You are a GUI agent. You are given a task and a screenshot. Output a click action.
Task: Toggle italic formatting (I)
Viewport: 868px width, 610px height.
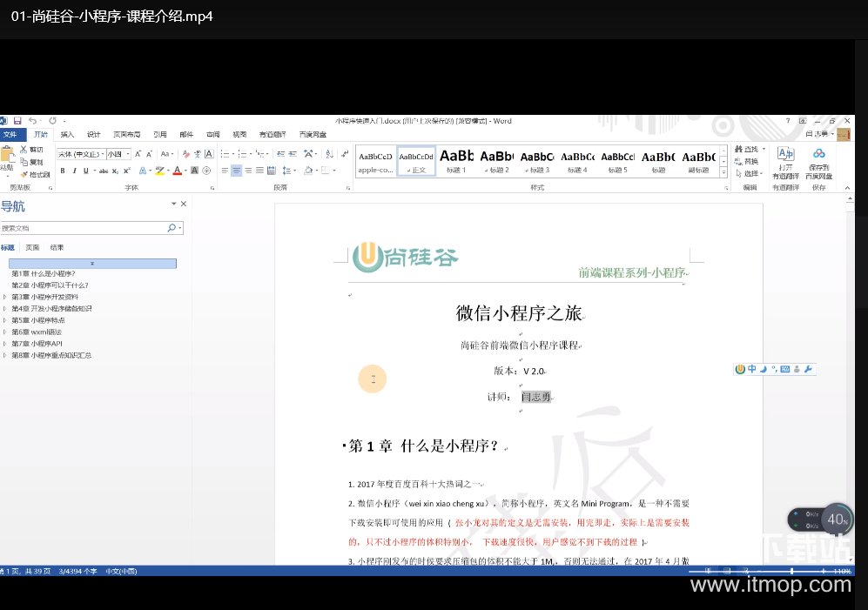click(x=74, y=171)
